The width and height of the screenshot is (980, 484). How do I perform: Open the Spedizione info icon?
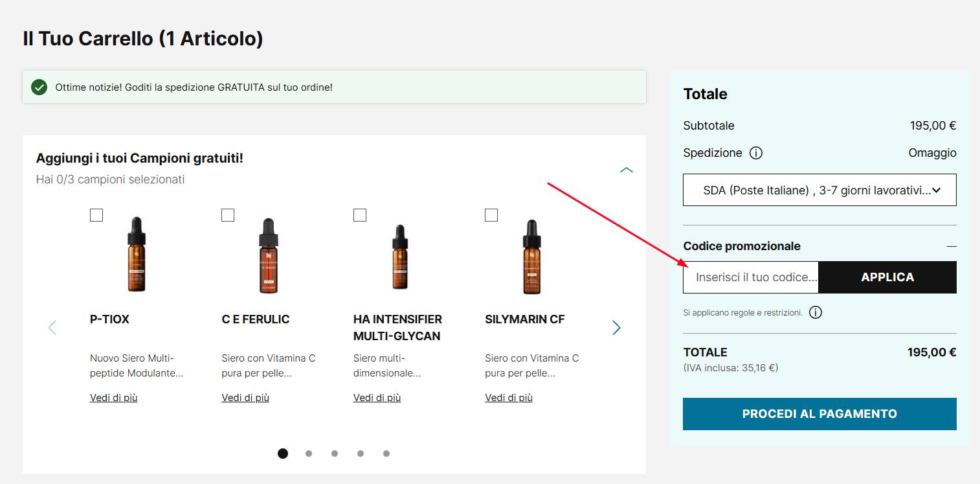(x=755, y=154)
